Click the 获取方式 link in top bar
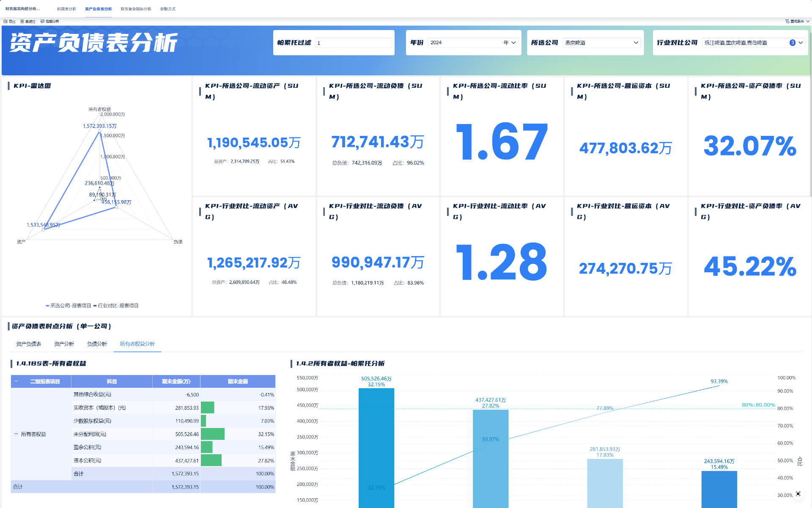Screen dimensions: 812x508 pos(167,9)
